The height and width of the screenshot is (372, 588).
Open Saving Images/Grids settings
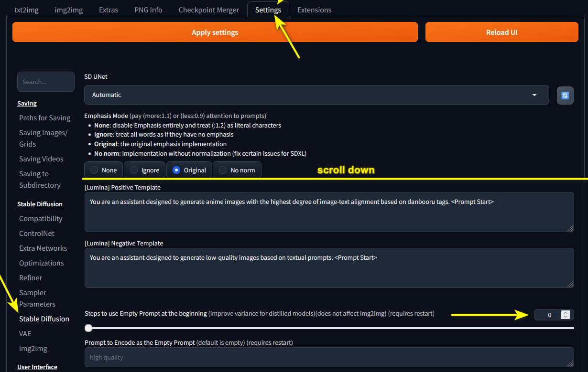[x=43, y=138]
